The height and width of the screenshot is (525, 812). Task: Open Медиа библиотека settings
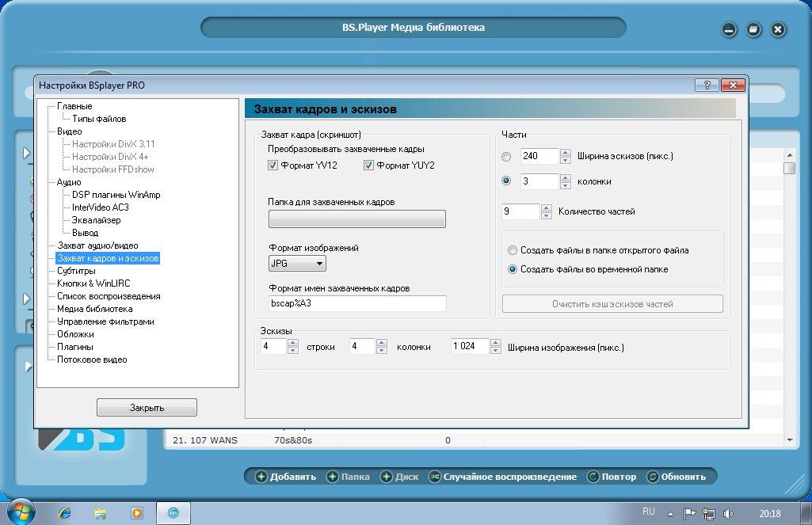pos(95,309)
